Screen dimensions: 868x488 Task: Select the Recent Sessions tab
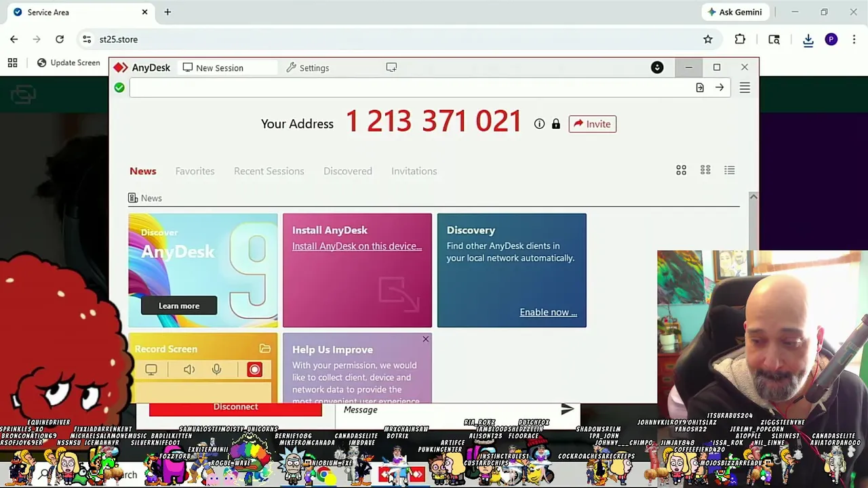(269, 171)
